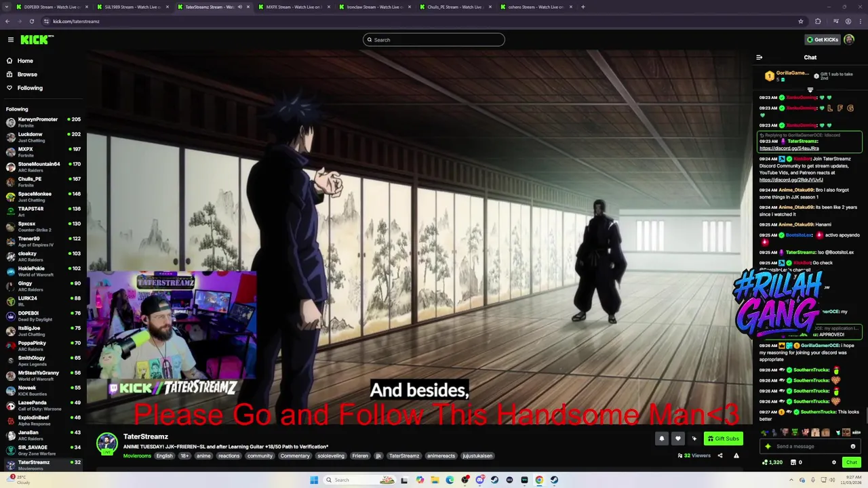The width and height of the screenshot is (868, 488).
Task: Bookmark page with browser star icon
Action: coord(801,21)
